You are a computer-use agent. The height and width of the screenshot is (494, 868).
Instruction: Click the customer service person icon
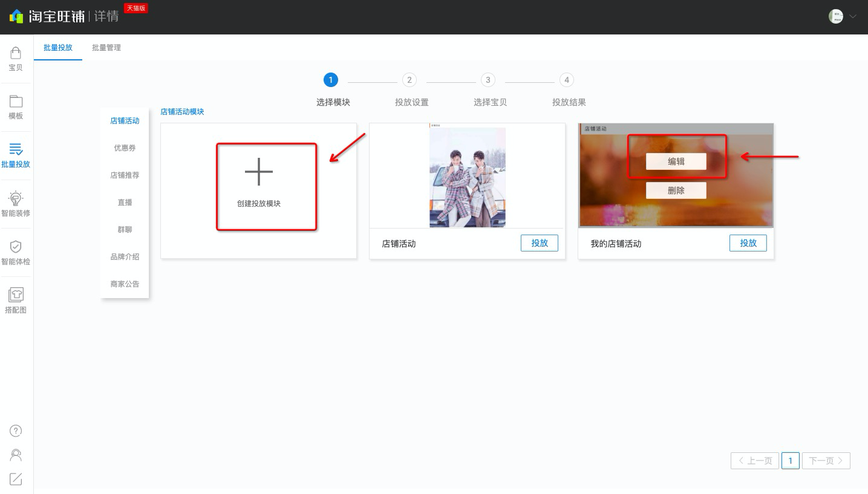(x=16, y=455)
